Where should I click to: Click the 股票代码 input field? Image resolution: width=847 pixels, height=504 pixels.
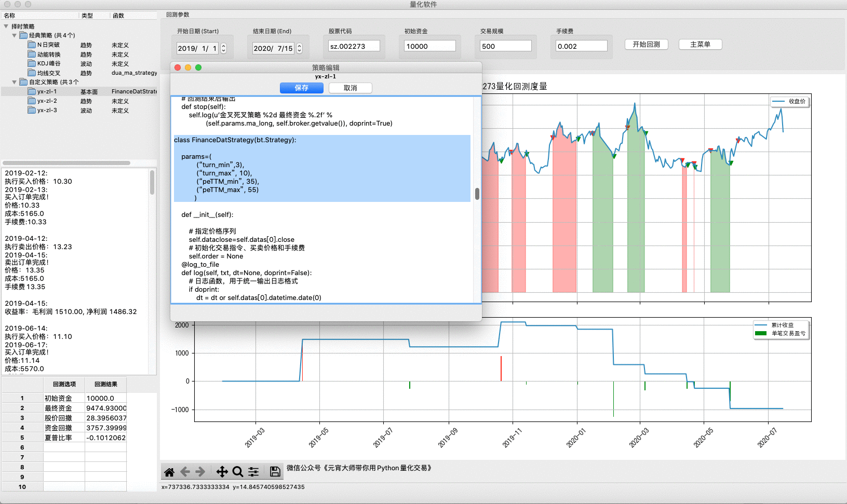click(x=354, y=46)
